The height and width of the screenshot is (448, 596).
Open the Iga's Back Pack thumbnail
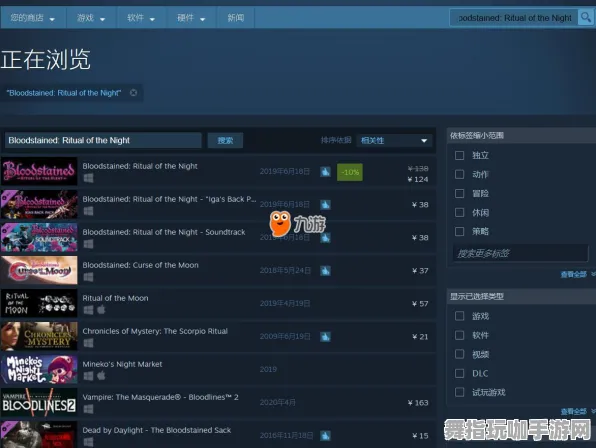[39, 204]
